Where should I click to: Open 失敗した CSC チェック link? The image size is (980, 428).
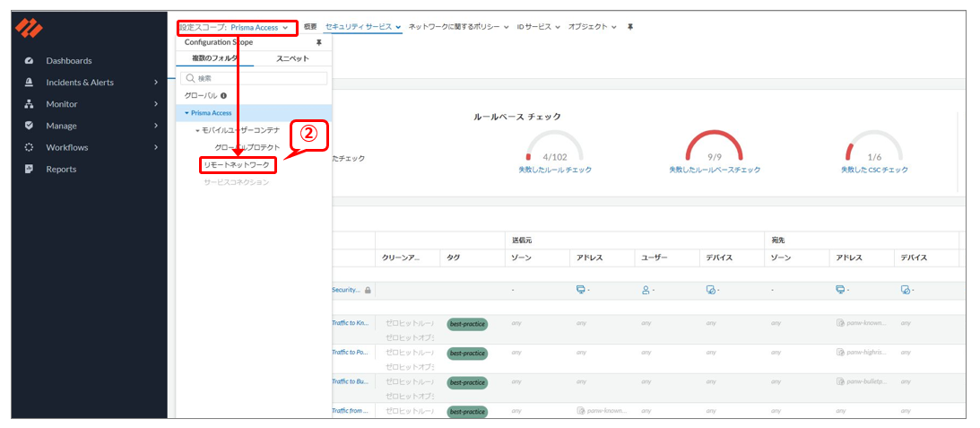click(x=874, y=170)
